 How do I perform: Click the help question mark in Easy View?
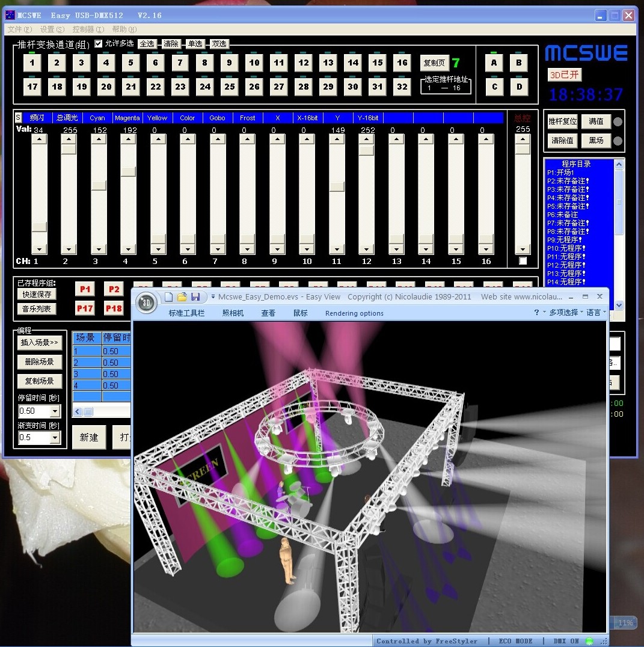536,313
